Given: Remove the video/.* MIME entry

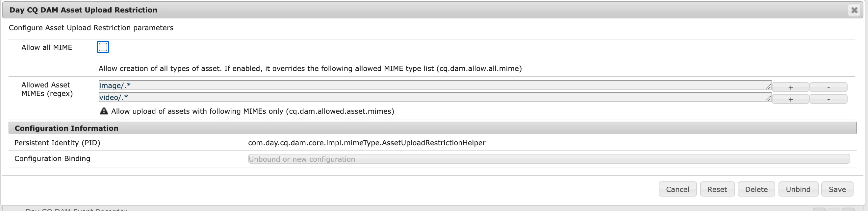Looking at the screenshot, I should 828,99.
